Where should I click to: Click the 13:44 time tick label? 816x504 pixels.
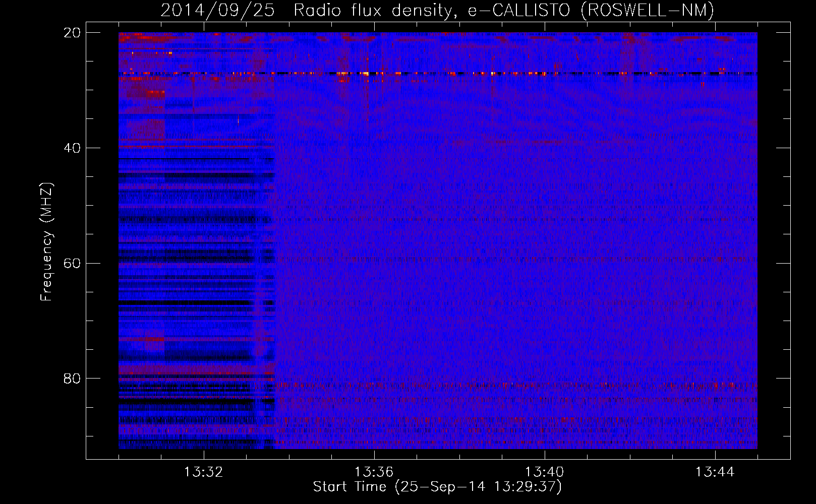click(715, 472)
